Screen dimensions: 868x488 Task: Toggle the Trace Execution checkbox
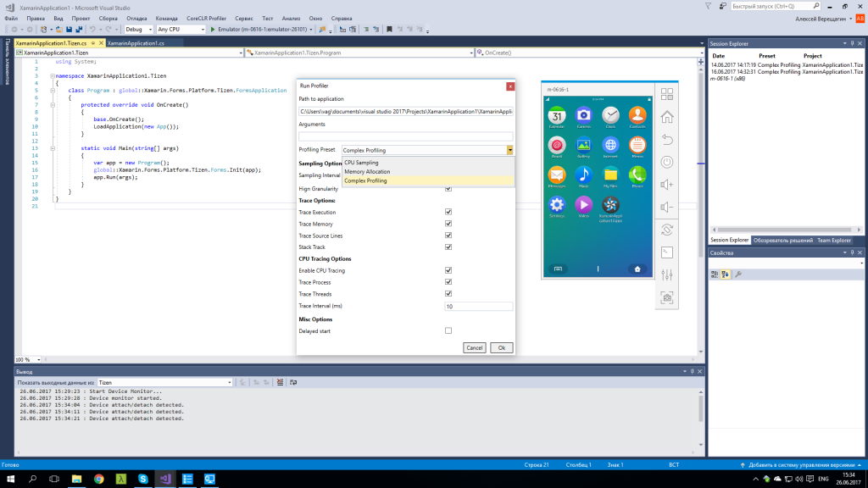click(x=448, y=212)
